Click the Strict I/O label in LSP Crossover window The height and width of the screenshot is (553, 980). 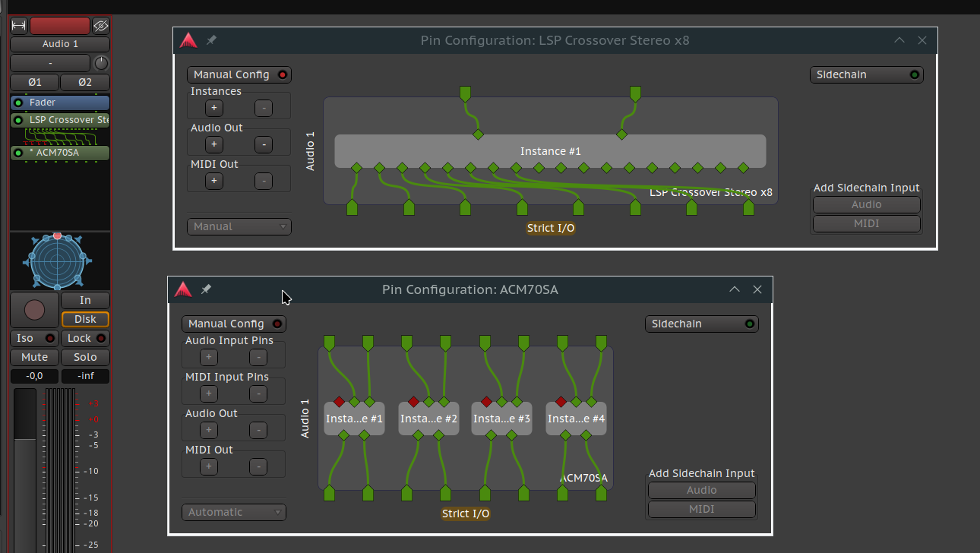point(551,228)
